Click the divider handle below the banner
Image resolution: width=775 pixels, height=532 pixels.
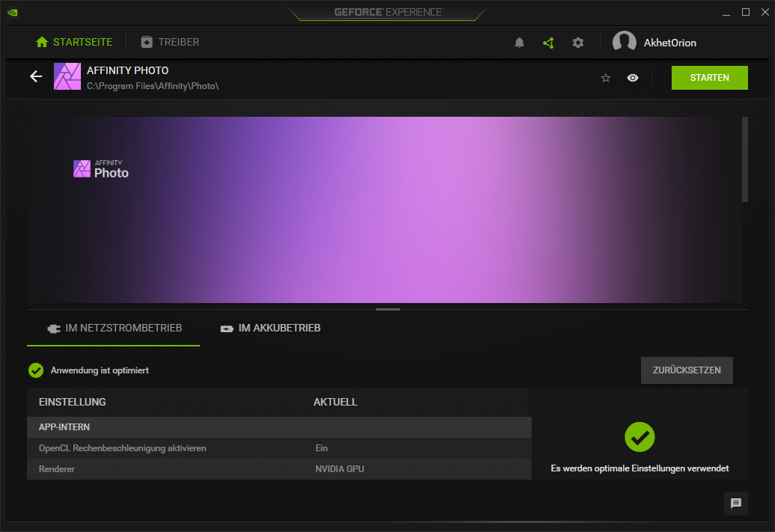click(388, 310)
